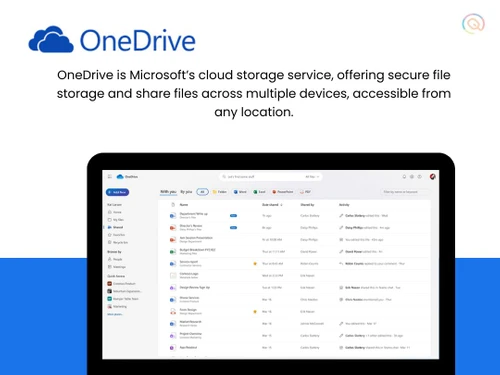Image resolution: width=500 pixels, height=375 pixels.
Task: Click the Activity column header
Action: [344, 205]
